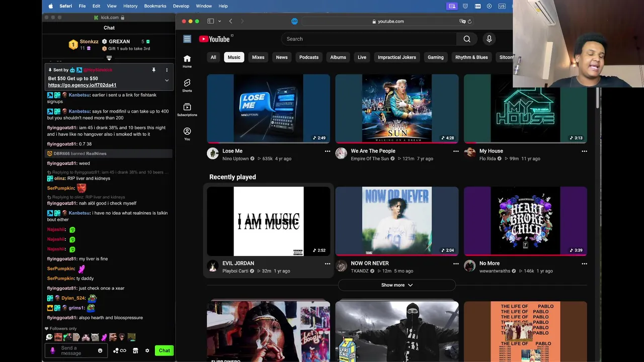Open channel points icon in Kick chat

pyautogui.click(x=120, y=350)
